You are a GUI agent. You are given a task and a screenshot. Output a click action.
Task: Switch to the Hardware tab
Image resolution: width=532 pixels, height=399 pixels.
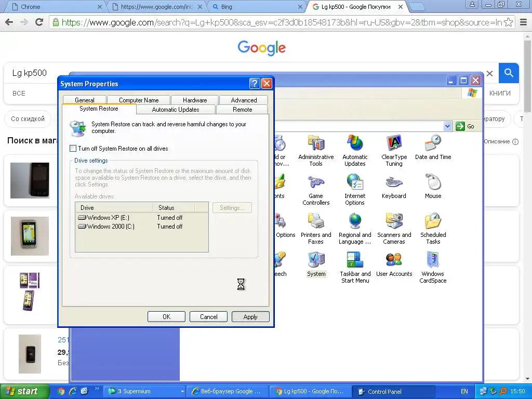(195, 100)
